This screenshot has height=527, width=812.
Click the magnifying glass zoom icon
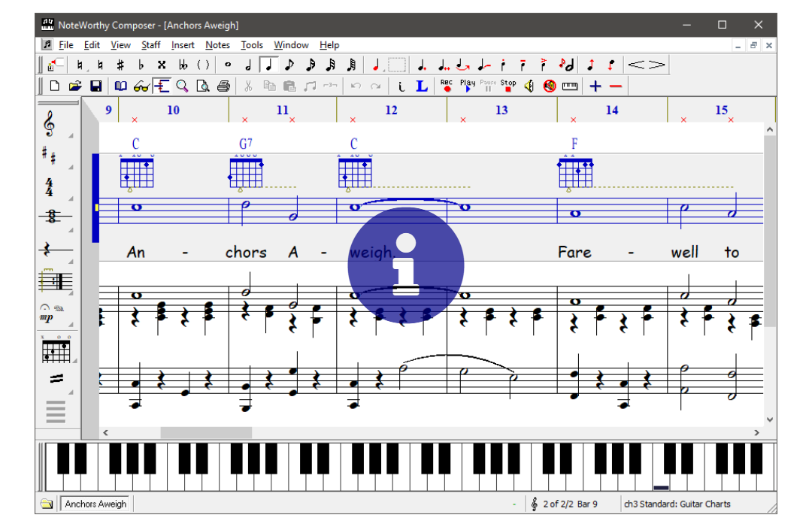pyautogui.click(x=182, y=86)
